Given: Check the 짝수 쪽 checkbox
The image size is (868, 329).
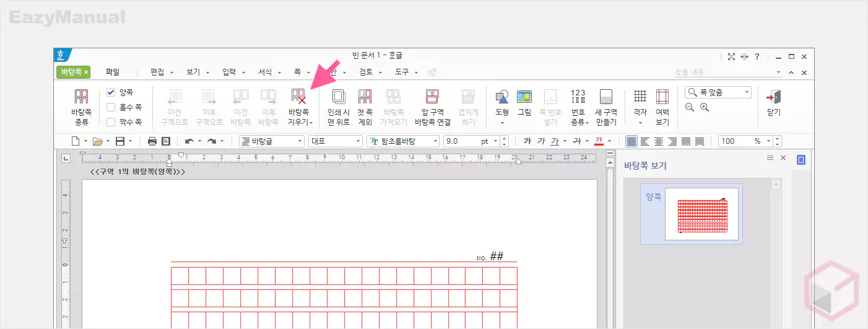Looking at the screenshot, I should point(111,122).
